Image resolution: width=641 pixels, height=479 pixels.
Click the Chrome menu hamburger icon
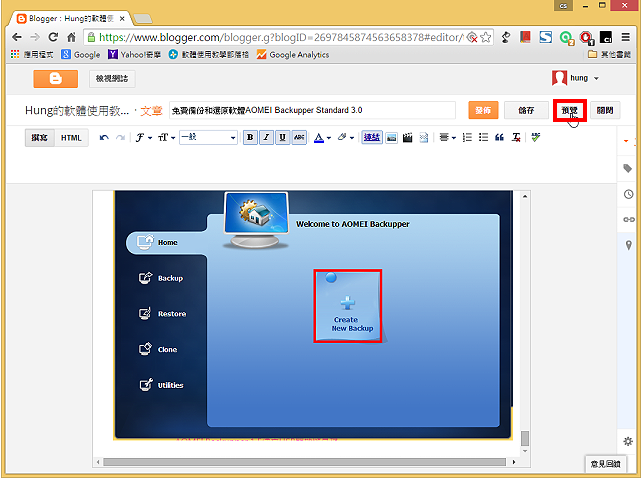(625, 37)
